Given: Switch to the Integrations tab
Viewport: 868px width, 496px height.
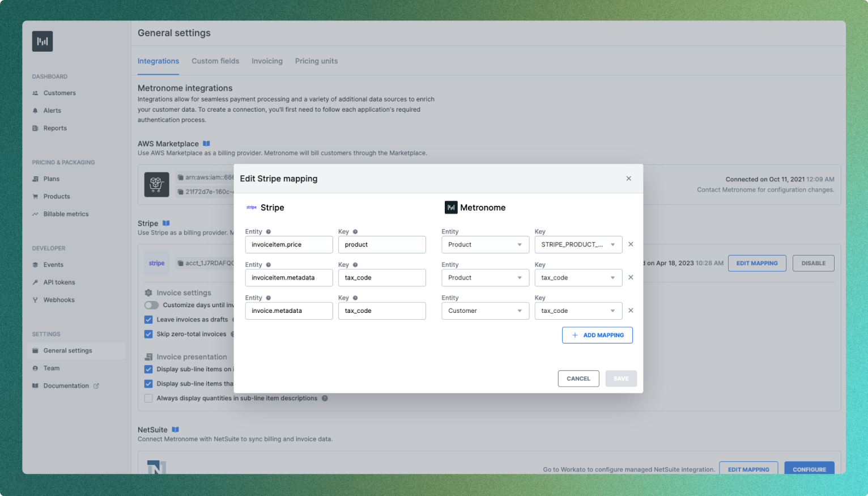Looking at the screenshot, I should click(158, 61).
